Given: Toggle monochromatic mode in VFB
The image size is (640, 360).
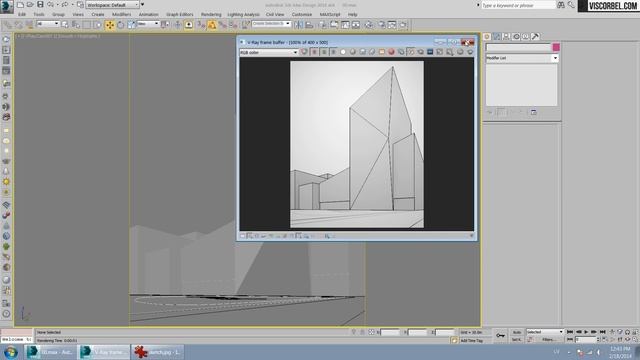Looking at the screenshot, I should [x=353, y=52].
